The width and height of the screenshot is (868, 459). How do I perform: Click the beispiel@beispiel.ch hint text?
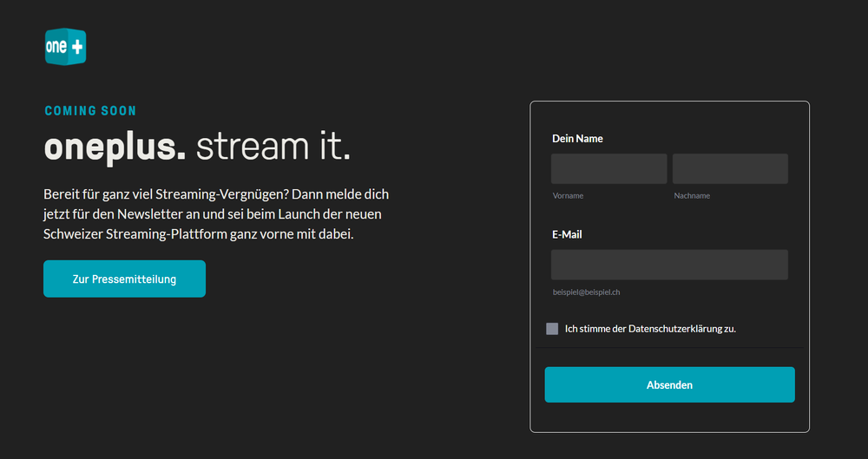(x=586, y=292)
